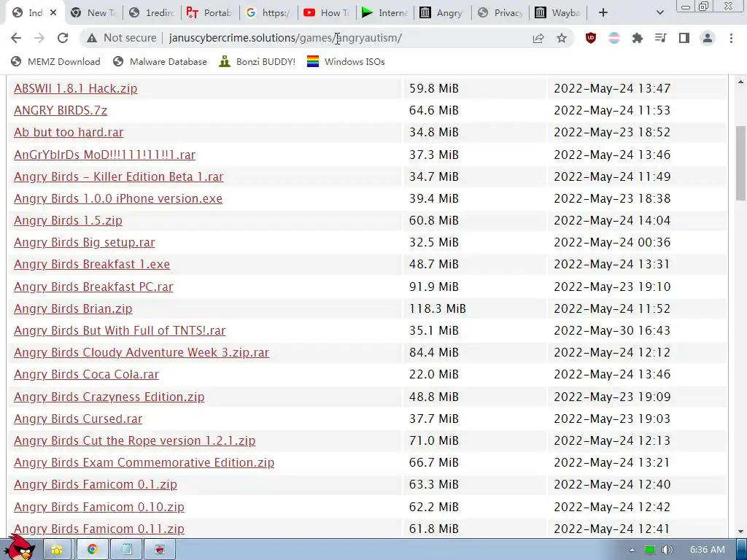Show hidden system tray icons

tap(632, 550)
